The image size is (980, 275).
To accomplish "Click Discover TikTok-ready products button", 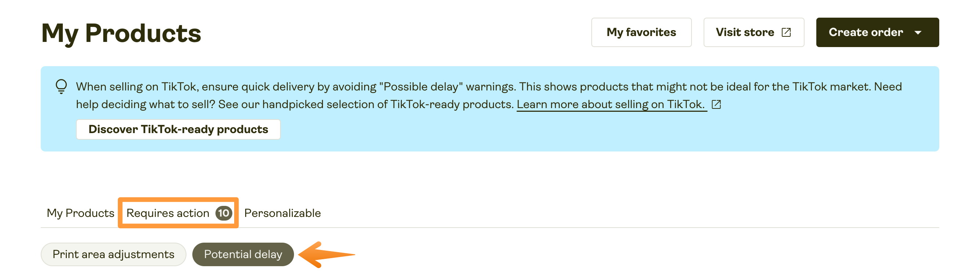I will click(178, 129).
